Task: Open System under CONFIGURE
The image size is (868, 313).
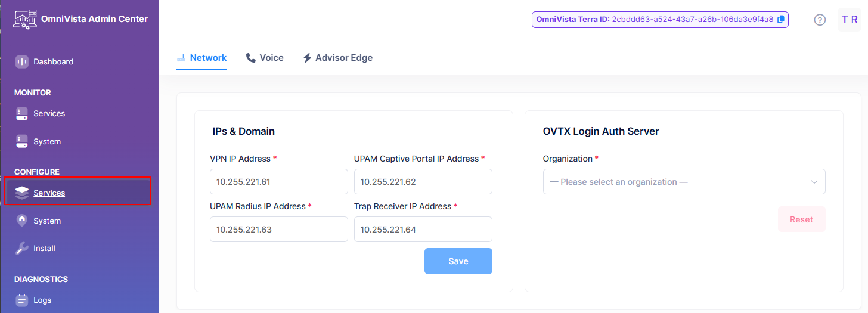Action: tap(79, 221)
